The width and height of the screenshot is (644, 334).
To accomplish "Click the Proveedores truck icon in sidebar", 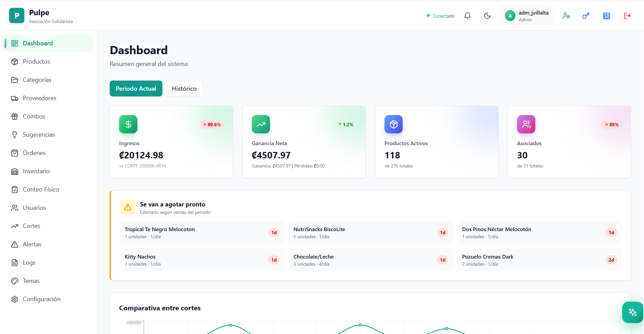I will click(15, 98).
